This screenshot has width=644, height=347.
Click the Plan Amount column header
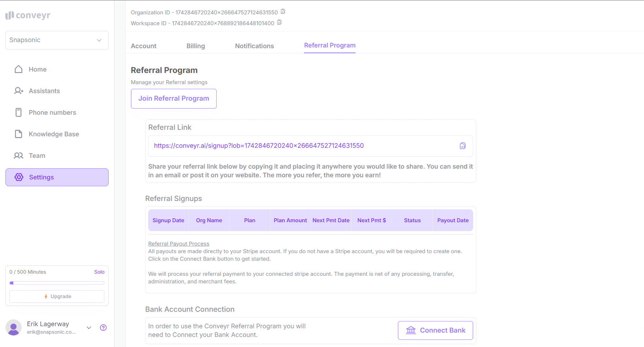coord(290,220)
